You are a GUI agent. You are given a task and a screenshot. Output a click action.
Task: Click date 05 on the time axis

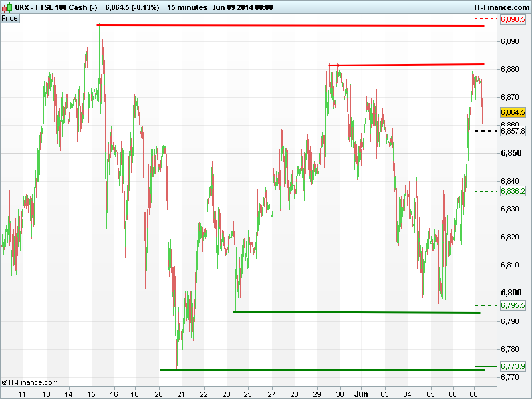click(430, 394)
